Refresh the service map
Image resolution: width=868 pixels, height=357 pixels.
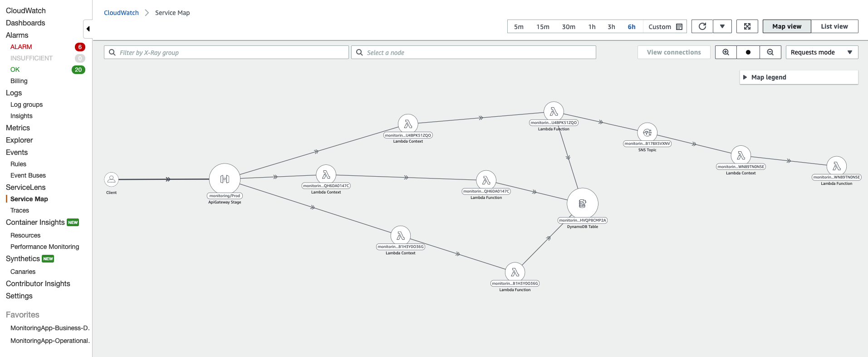click(702, 26)
